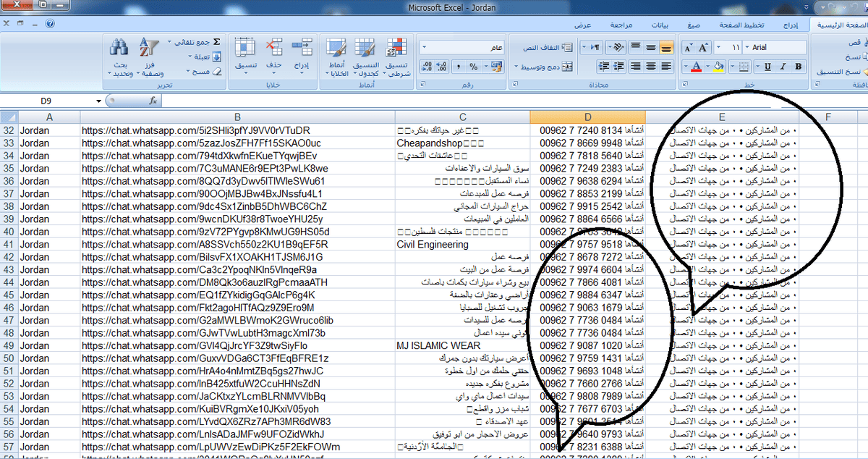Click the Civil Engineering cell
The width and height of the screenshot is (868, 459).
pyautogui.click(x=462, y=245)
